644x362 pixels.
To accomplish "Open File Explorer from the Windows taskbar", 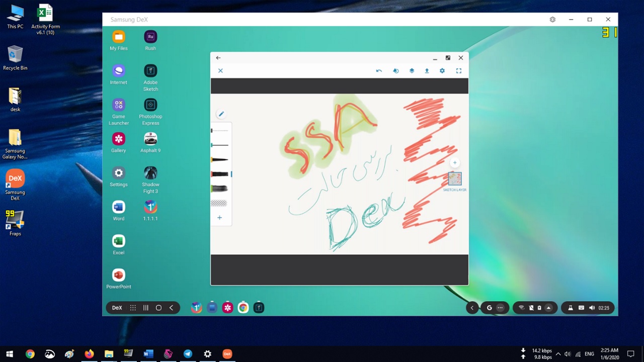I will pos(109,354).
